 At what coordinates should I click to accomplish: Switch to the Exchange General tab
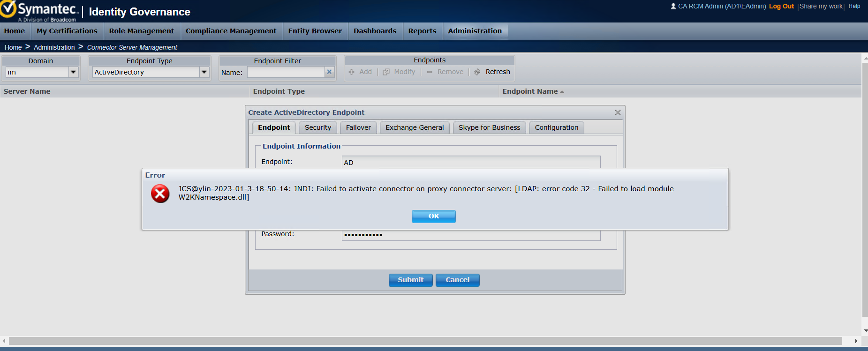(415, 127)
